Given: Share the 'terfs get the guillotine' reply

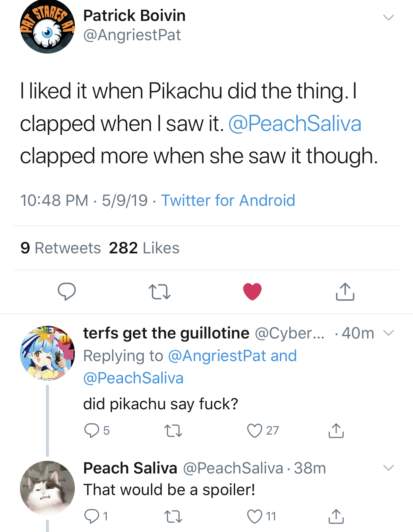Looking at the screenshot, I should [336, 431].
